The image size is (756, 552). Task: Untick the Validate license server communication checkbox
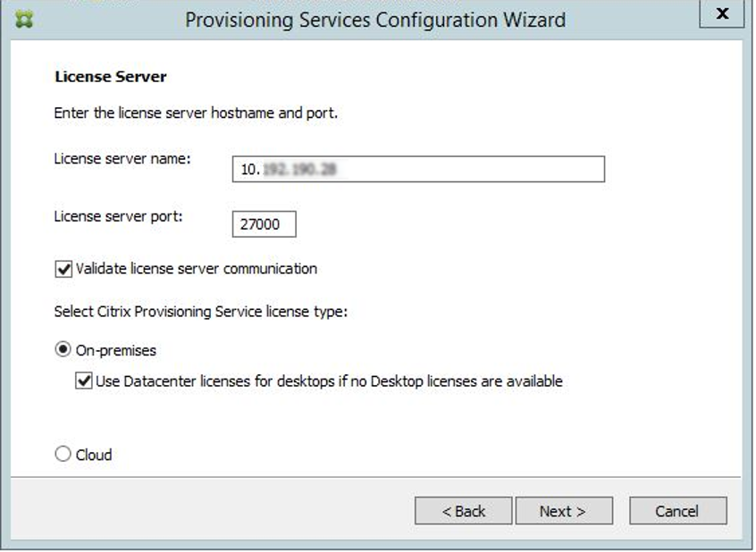tap(63, 268)
